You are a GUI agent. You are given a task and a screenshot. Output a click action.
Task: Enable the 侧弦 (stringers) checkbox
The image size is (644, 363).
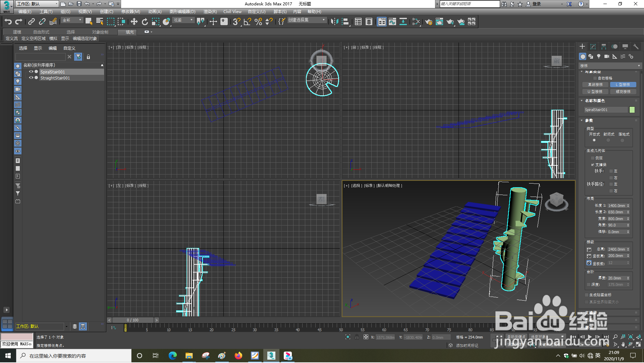point(592,158)
